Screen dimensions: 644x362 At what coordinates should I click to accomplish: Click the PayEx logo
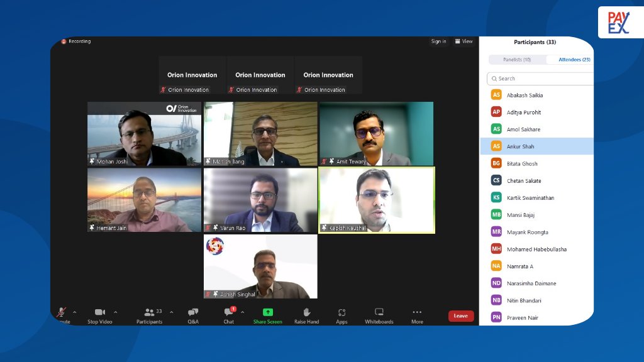619,23
